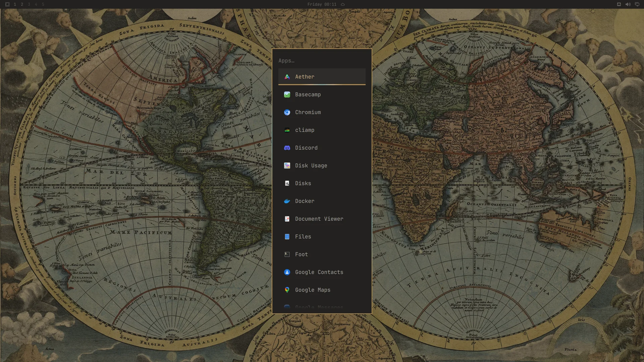
Task: Click the Chromium browser icon
Action: tap(287, 112)
